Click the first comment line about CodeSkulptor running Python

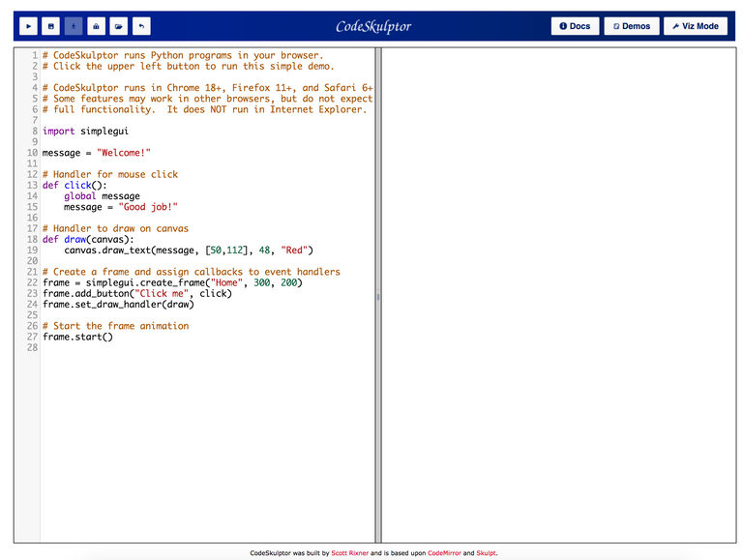(183, 55)
